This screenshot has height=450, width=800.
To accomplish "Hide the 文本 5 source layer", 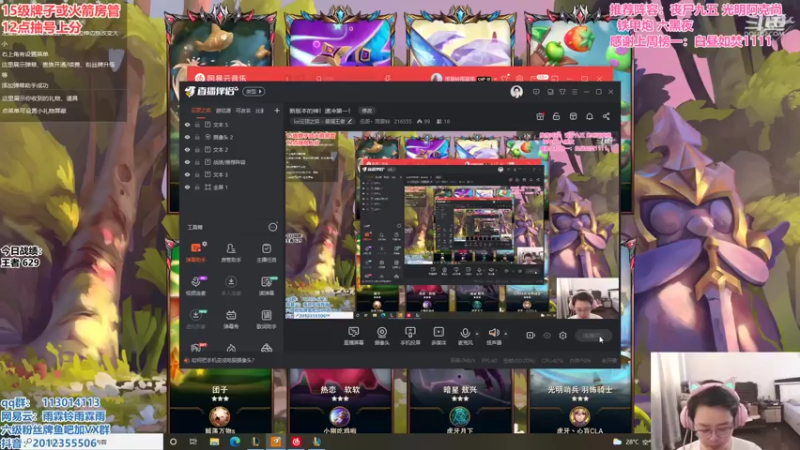I will click(187, 124).
